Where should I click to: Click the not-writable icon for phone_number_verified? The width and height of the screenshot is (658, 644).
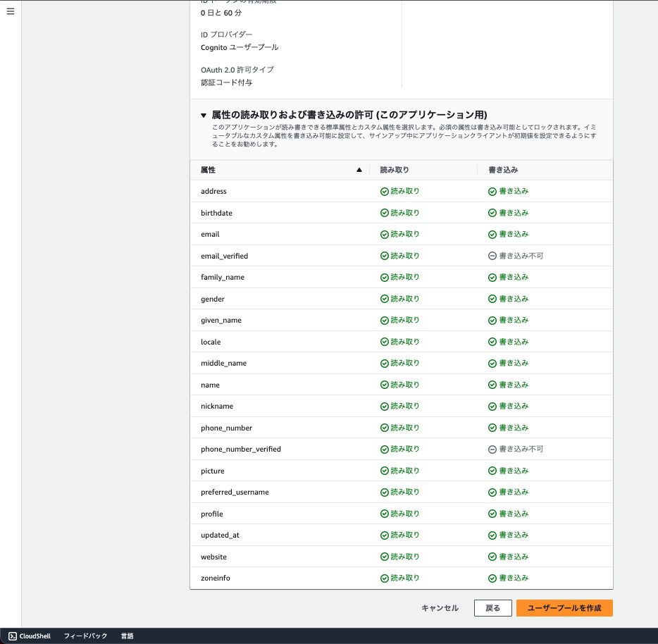click(x=492, y=450)
